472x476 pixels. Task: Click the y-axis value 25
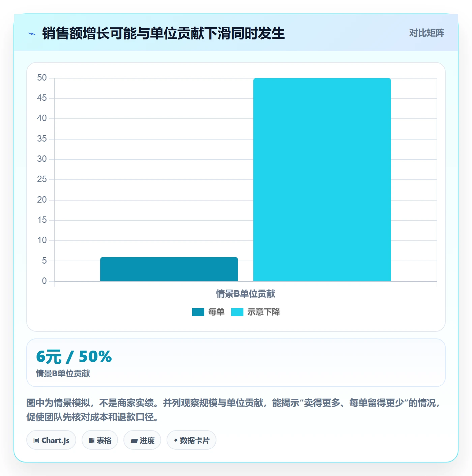(x=42, y=179)
